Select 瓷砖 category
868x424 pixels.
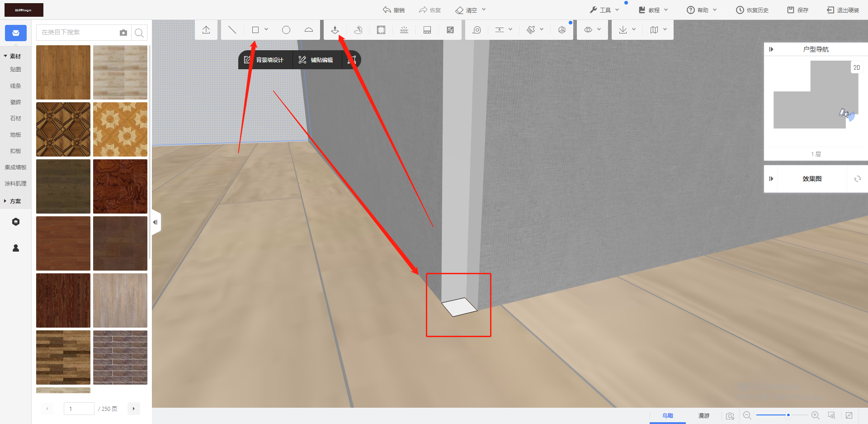click(x=16, y=102)
